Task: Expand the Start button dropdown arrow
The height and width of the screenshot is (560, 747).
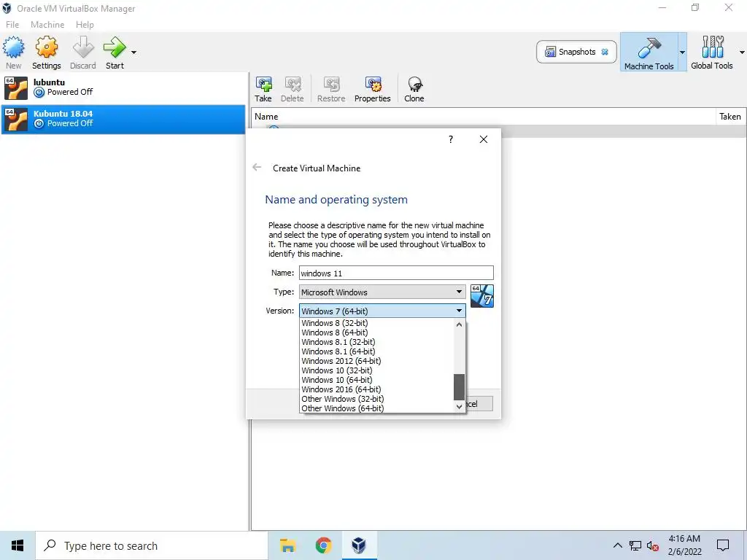Action: click(x=134, y=52)
